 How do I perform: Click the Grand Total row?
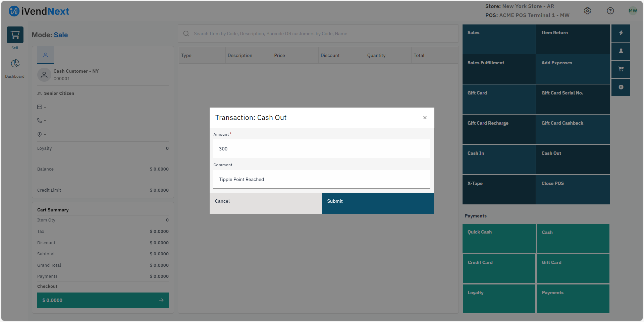click(103, 265)
